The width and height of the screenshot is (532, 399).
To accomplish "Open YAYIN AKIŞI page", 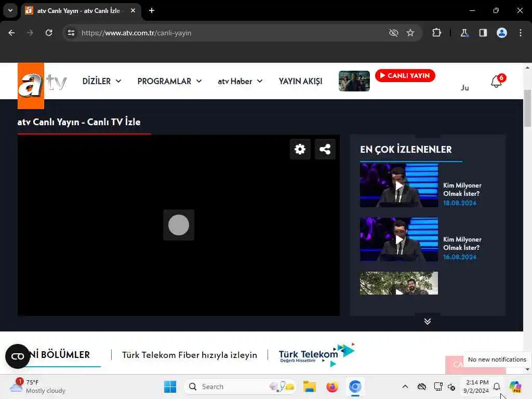I will click(301, 82).
